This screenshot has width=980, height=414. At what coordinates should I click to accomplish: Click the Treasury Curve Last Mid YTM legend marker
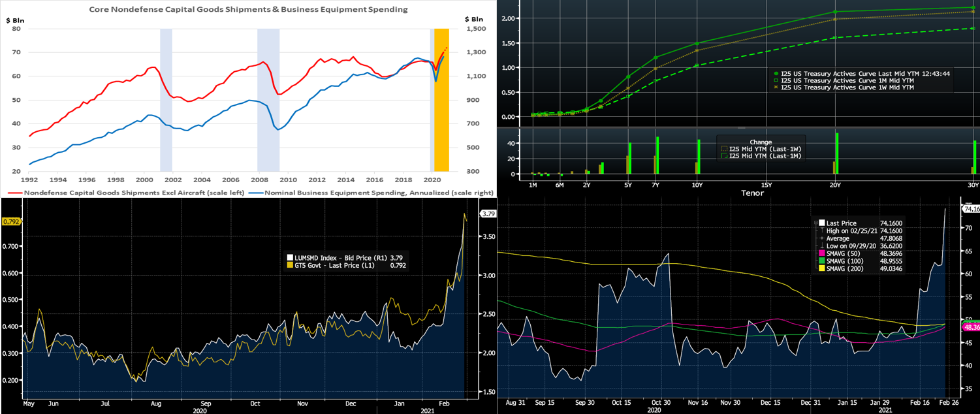click(x=775, y=74)
